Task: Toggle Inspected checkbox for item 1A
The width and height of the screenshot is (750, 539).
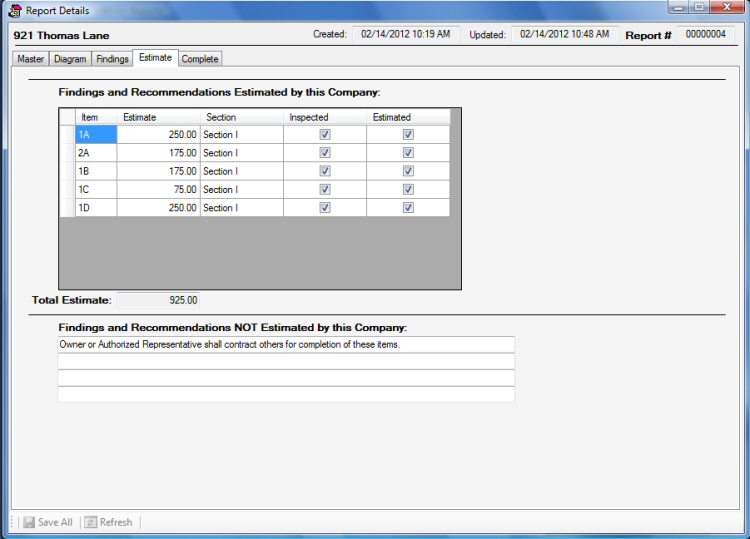Action: [325, 134]
